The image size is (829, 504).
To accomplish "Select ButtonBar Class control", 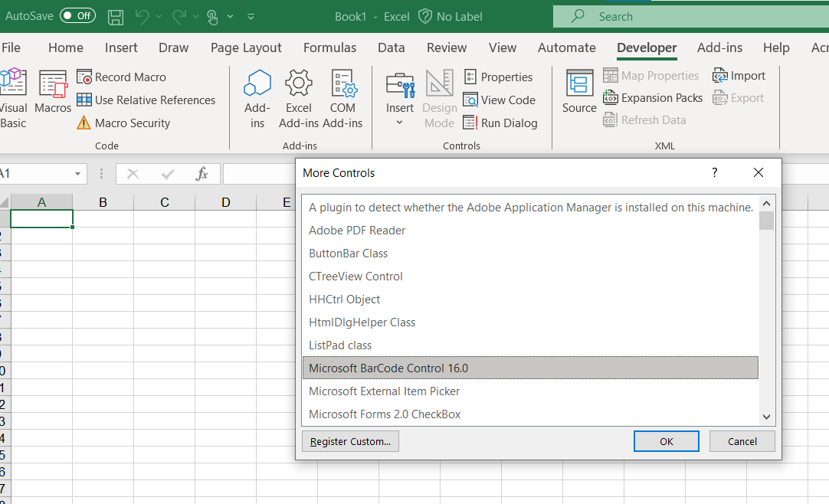I will tap(530, 254).
